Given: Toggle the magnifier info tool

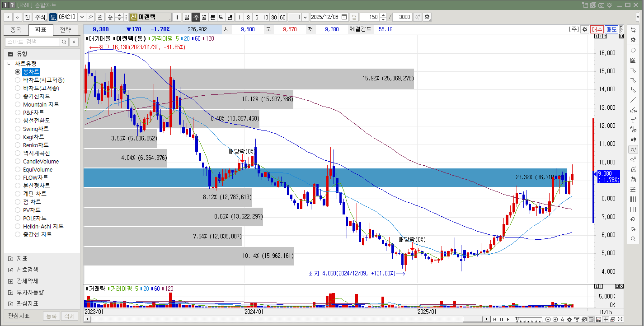Looking at the screenshot, I should pyautogui.click(x=633, y=149).
